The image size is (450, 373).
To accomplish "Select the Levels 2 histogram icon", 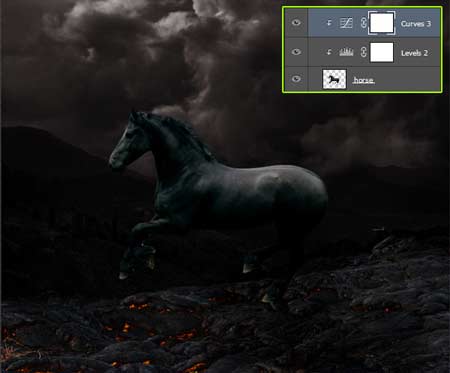I will (346, 52).
